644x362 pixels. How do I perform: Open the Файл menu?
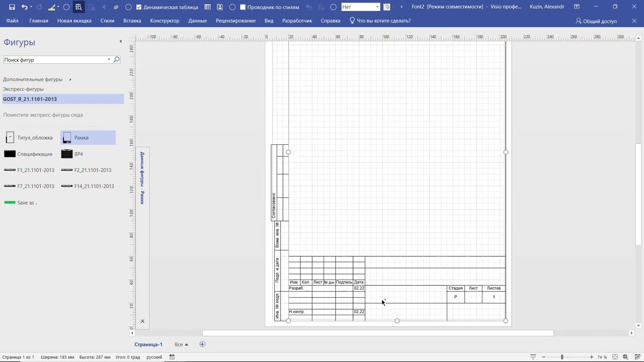coord(12,21)
